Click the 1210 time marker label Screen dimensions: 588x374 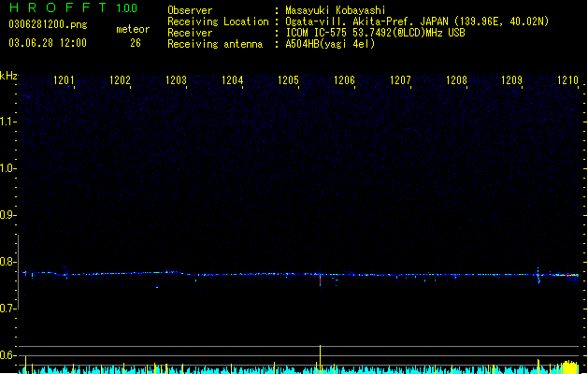click(x=567, y=79)
